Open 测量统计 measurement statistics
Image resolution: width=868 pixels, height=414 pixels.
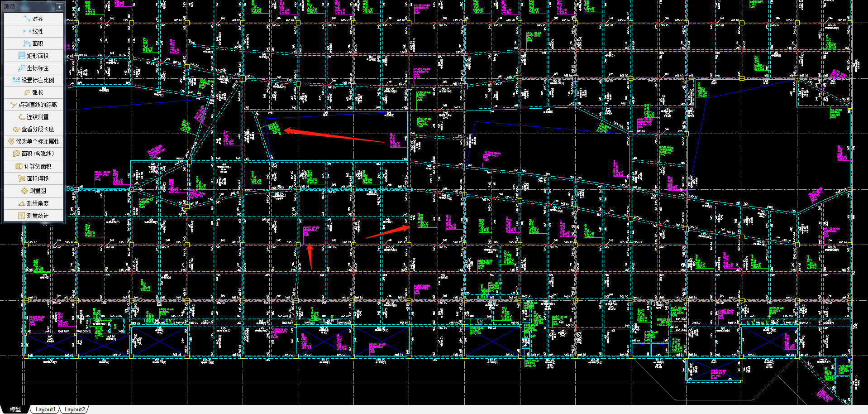click(33, 216)
